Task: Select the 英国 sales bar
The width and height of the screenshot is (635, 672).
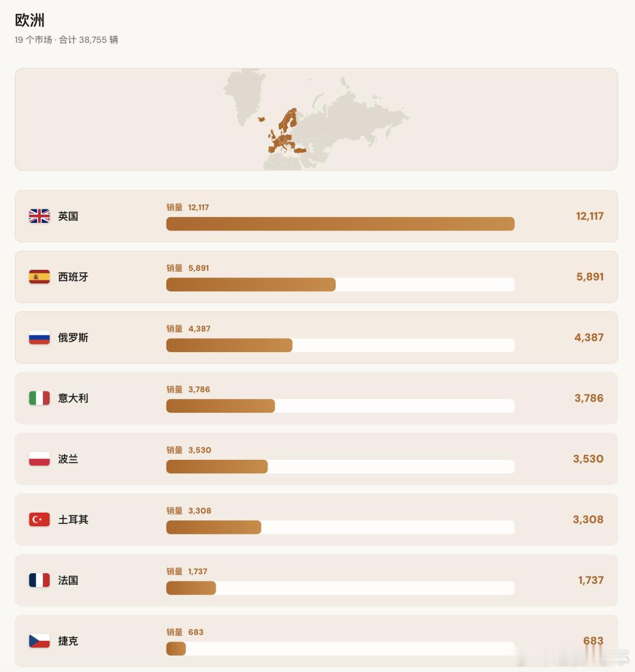Action: point(340,224)
